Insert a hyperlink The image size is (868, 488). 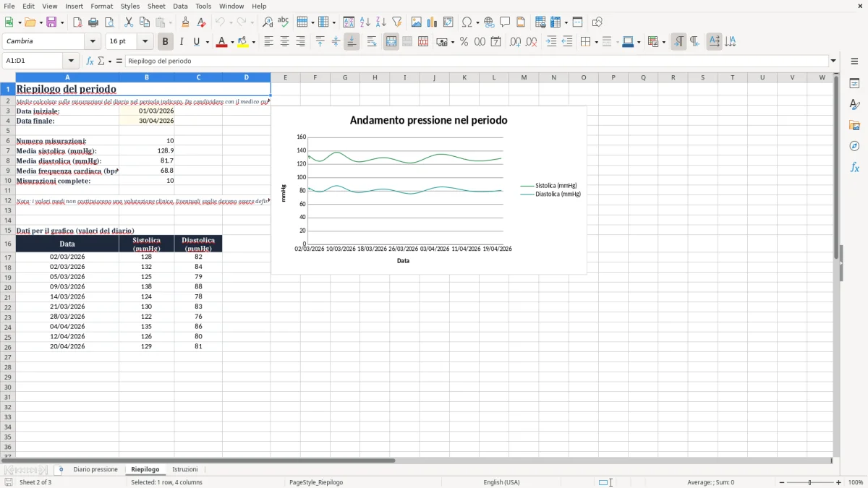coord(489,22)
